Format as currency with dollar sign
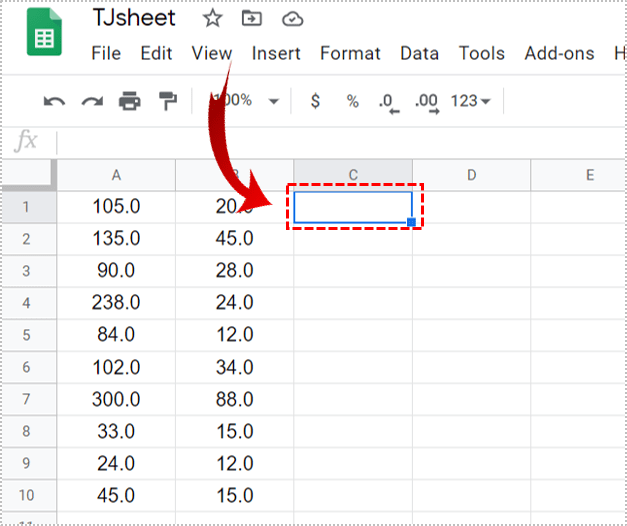This screenshot has width=627, height=526. pyautogui.click(x=316, y=101)
